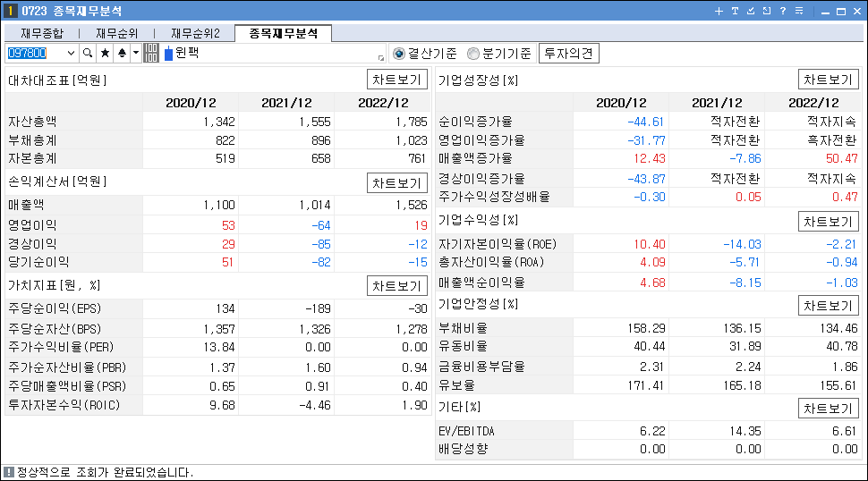Switch to the 재무순위2 tab

[195, 34]
